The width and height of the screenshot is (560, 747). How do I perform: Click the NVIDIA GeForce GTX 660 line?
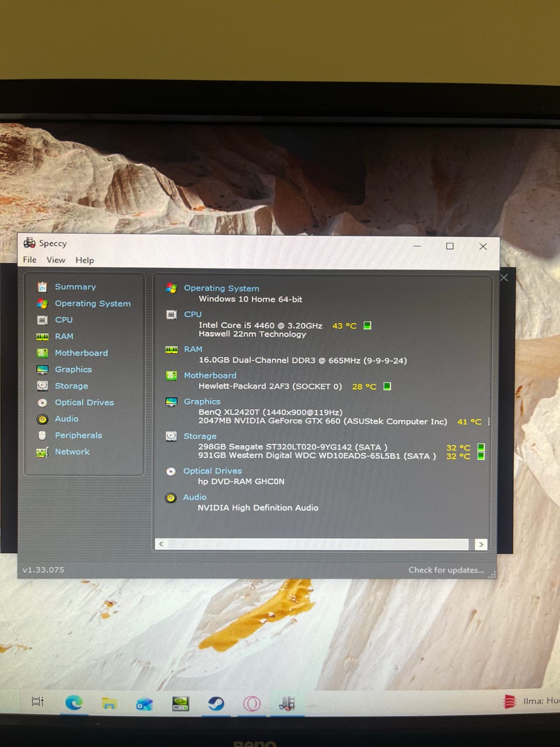point(323,421)
